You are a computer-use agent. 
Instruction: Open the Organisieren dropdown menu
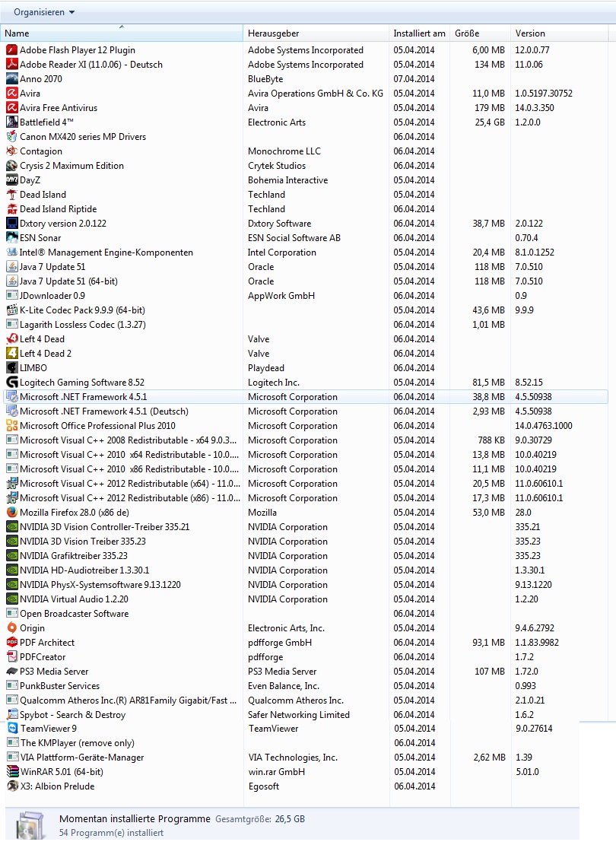click(x=43, y=12)
